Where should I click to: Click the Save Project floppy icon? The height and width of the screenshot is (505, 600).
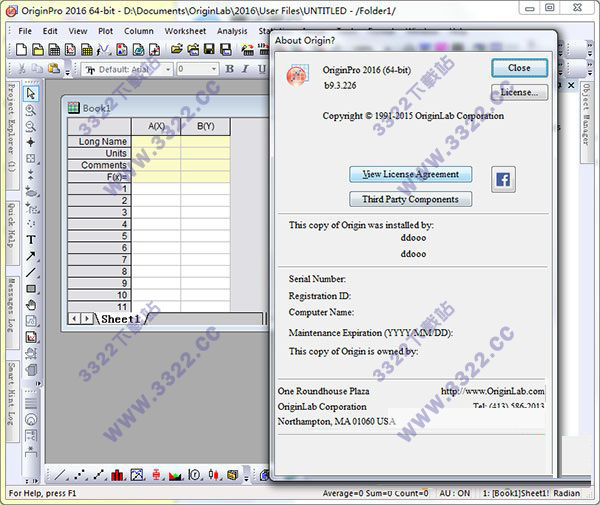[209, 49]
